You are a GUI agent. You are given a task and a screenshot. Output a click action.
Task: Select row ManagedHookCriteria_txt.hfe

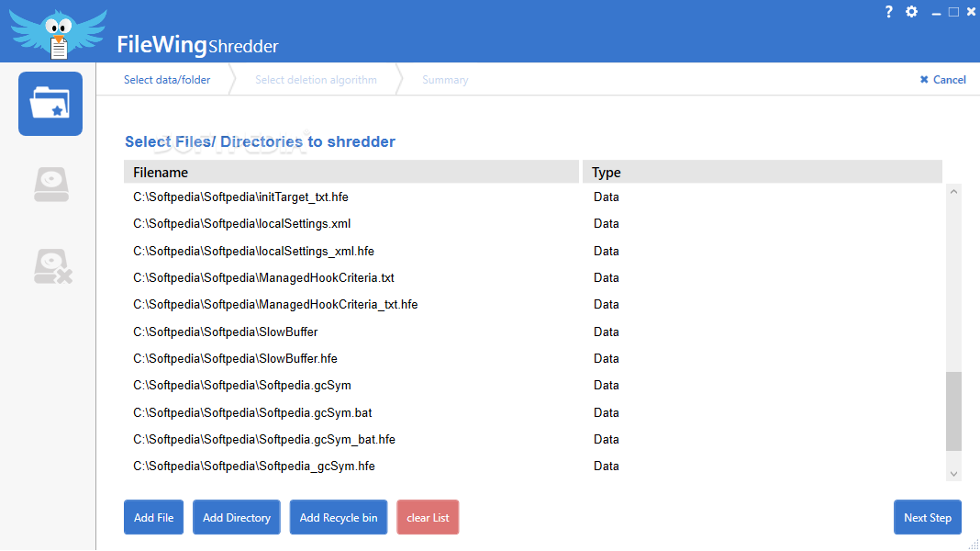point(533,305)
